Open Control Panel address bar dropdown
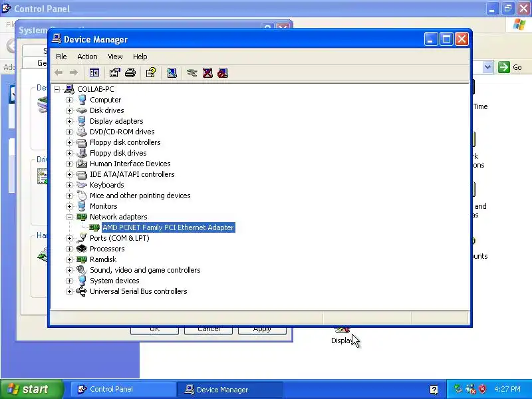 pos(487,67)
